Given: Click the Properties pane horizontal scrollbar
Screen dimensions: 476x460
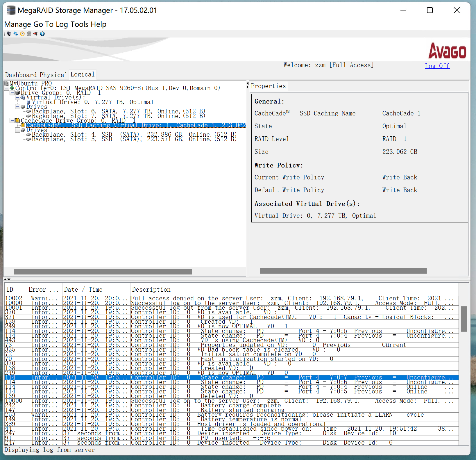Looking at the screenshot, I should 343,271.
